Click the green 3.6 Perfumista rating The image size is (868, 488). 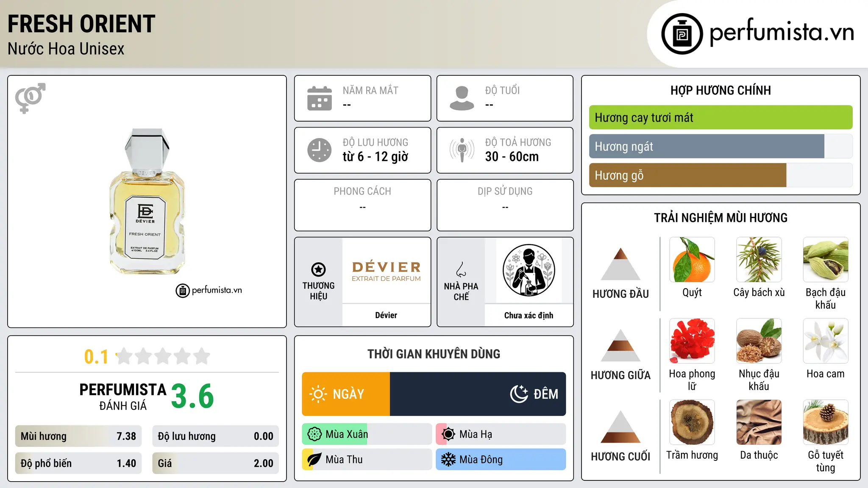point(192,396)
